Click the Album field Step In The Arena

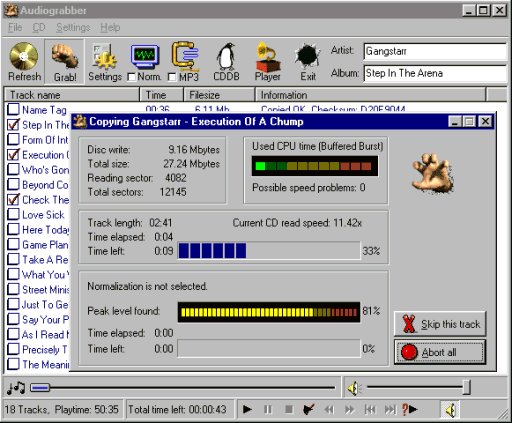pos(435,73)
